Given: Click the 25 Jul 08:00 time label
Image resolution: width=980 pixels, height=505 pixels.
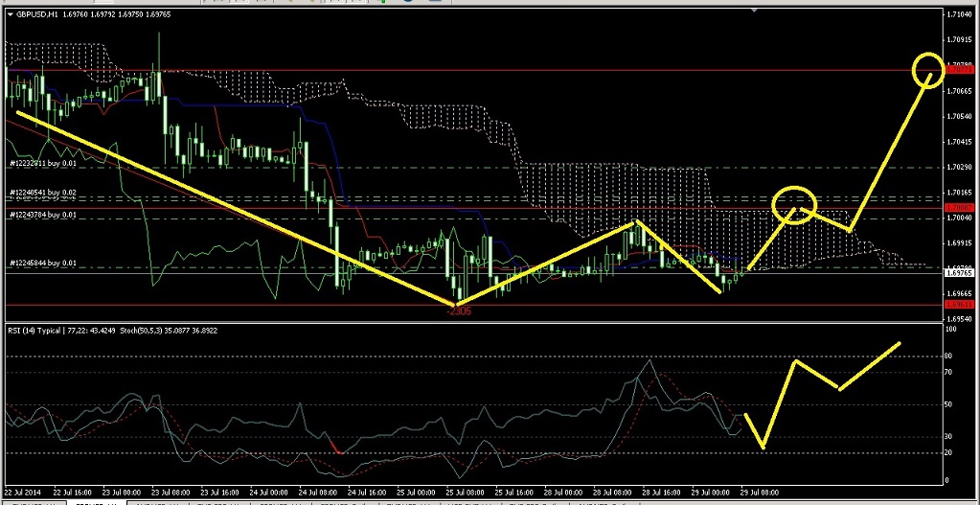Looking at the screenshot, I should point(465,493).
